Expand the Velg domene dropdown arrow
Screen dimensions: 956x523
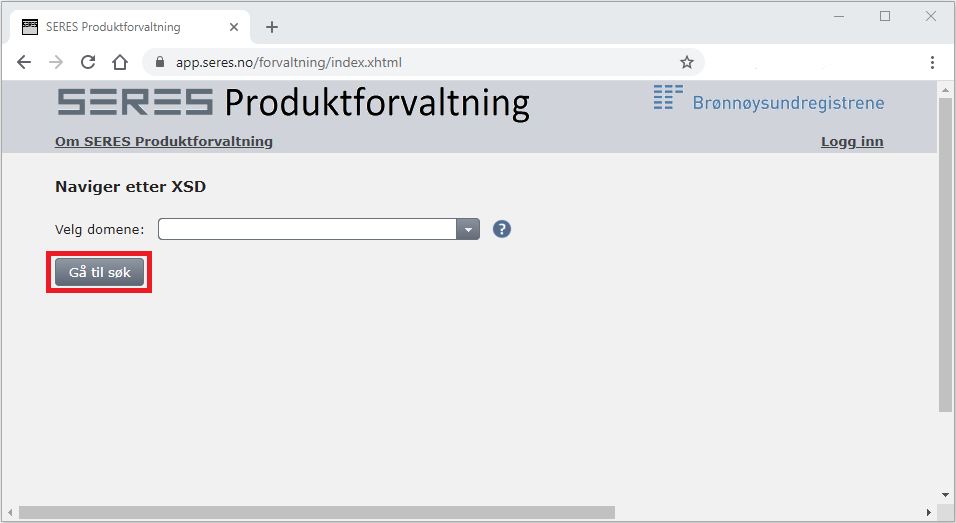pos(468,229)
